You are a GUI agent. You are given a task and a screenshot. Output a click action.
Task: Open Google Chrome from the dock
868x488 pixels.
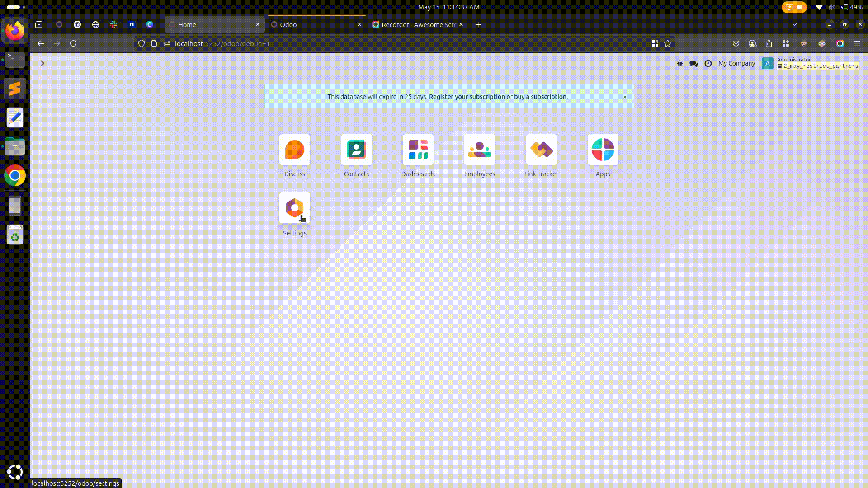point(15,175)
